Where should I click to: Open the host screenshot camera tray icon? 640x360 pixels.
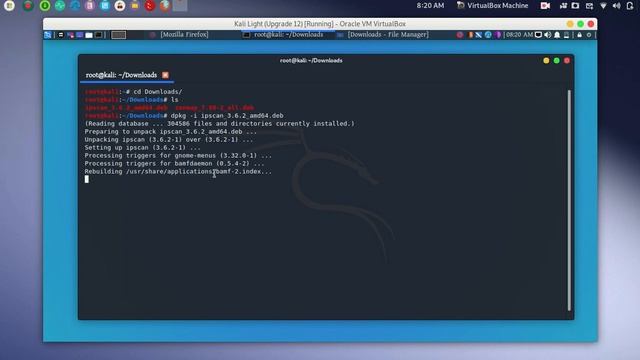[575, 6]
